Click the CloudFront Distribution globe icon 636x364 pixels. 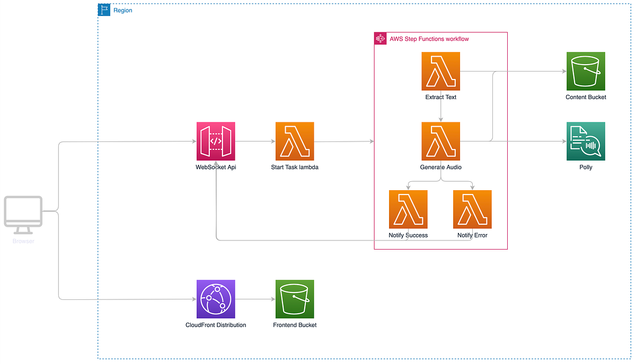(x=216, y=299)
